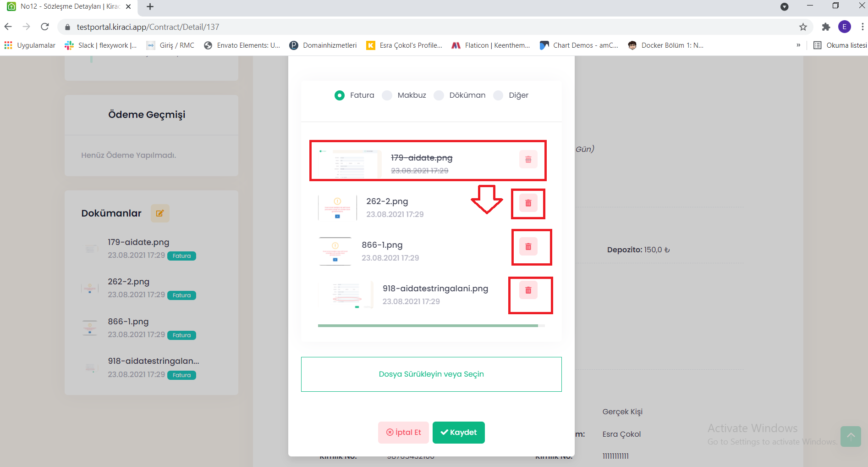Select the Döküman radio option
Screen dimensions: 868x467
[x=439, y=95]
